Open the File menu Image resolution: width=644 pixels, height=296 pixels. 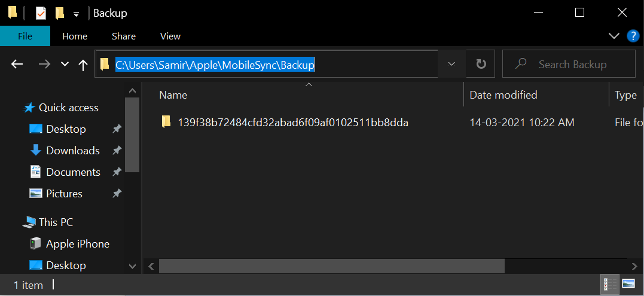[x=25, y=36]
